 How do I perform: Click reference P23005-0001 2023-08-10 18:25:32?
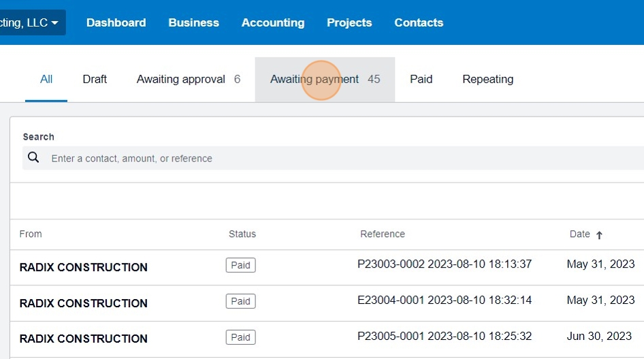pyautogui.click(x=445, y=337)
